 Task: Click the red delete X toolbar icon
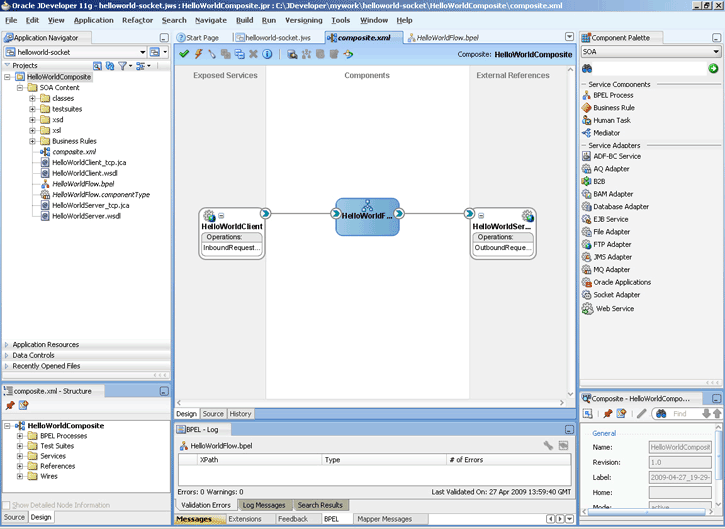pyautogui.click(x=253, y=54)
